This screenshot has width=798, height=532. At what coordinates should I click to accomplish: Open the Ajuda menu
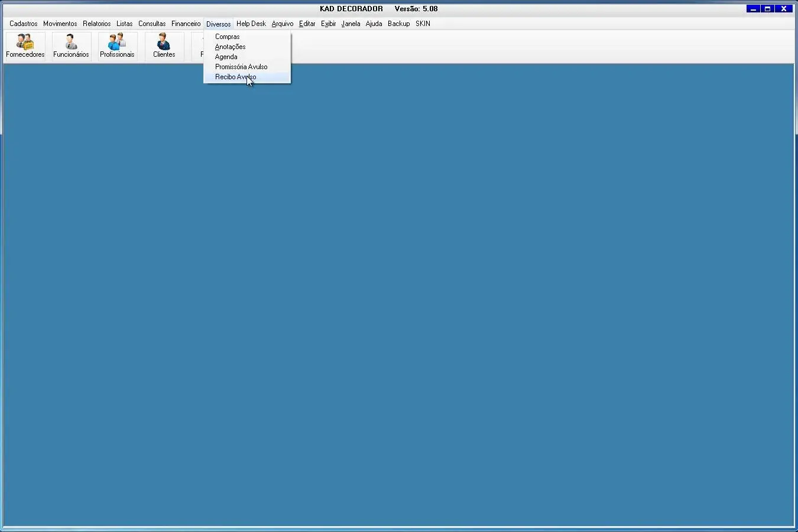[374, 24]
